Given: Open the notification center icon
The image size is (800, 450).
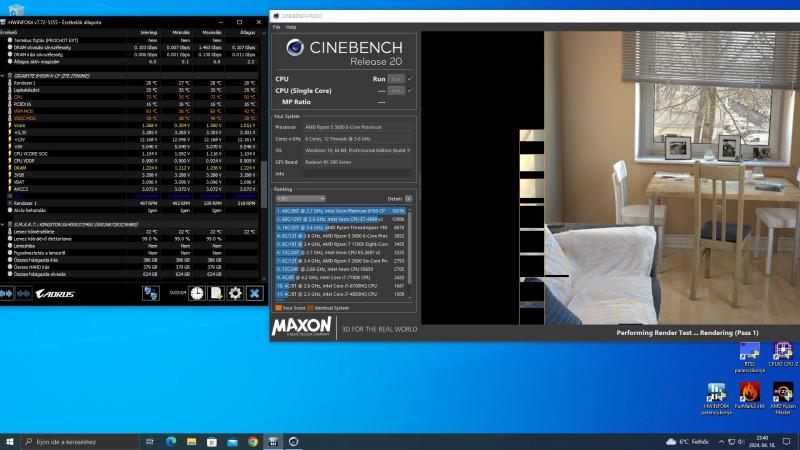Looking at the screenshot, I should click(x=786, y=441).
